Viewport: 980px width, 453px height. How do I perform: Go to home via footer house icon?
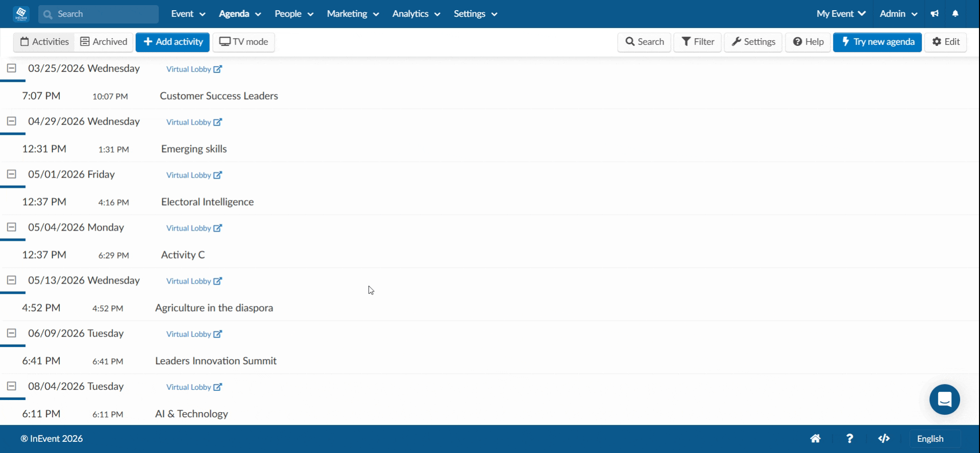coord(816,439)
